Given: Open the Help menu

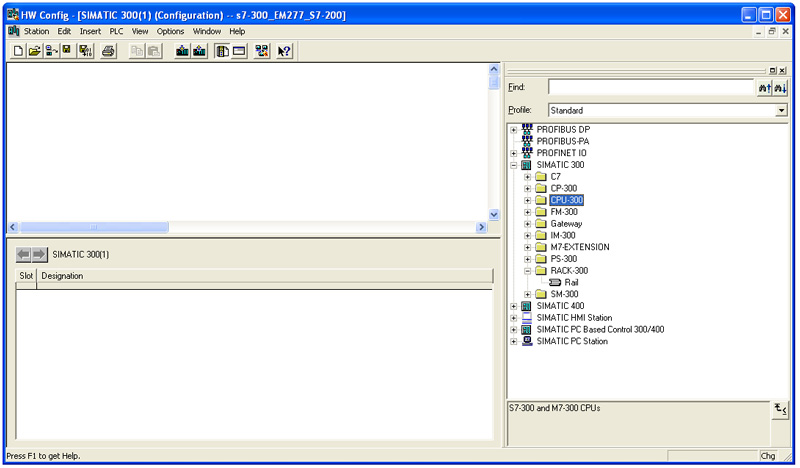Looking at the screenshot, I should pos(237,31).
